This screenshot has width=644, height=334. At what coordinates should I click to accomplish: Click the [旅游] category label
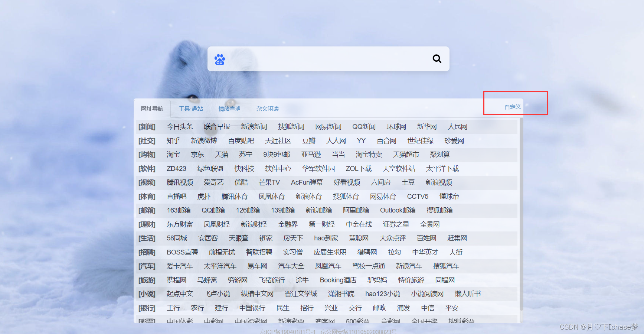click(147, 280)
